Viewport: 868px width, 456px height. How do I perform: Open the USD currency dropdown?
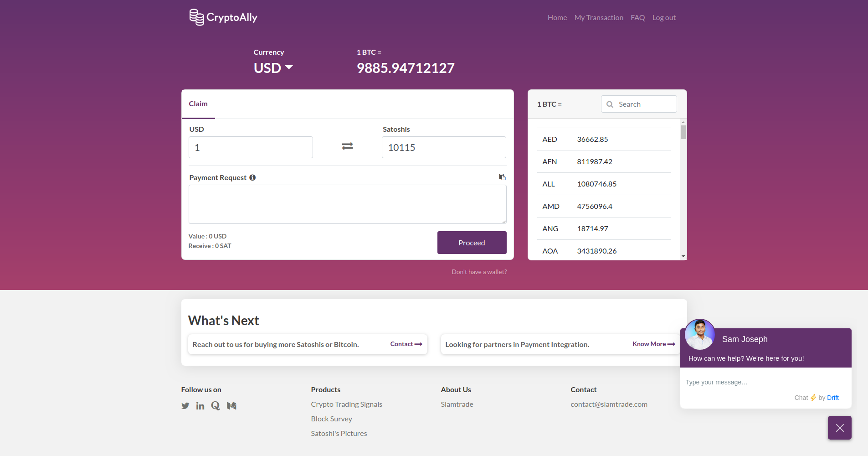pyautogui.click(x=273, y=67)
